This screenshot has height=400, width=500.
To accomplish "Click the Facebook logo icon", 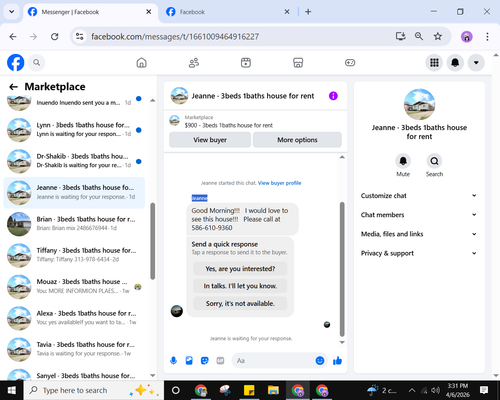I will point(15,62).
